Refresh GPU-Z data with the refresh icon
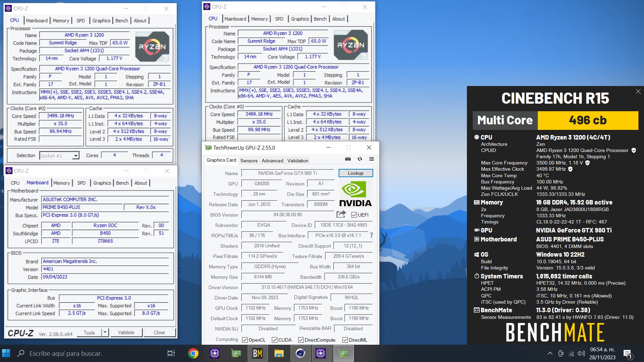This screenshot has width=644, height=362. coord(360,159)
